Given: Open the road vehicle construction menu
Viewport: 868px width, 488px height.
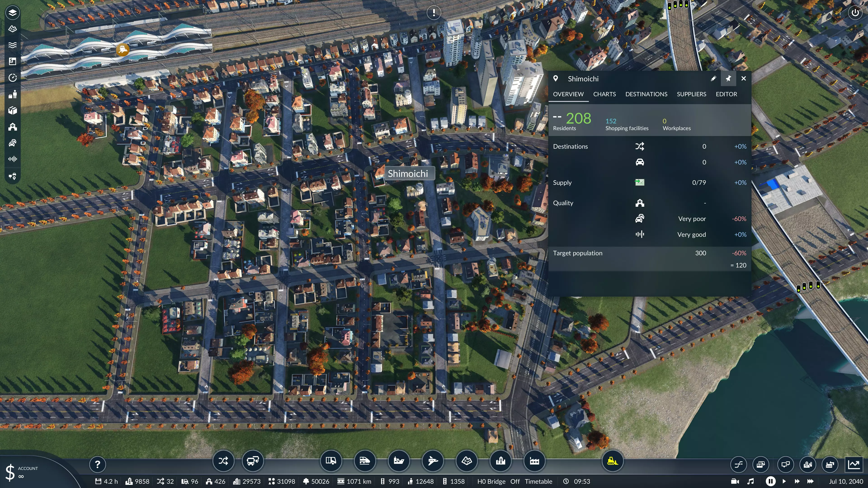Looking at the screenshot, I should tap(331, 461).
